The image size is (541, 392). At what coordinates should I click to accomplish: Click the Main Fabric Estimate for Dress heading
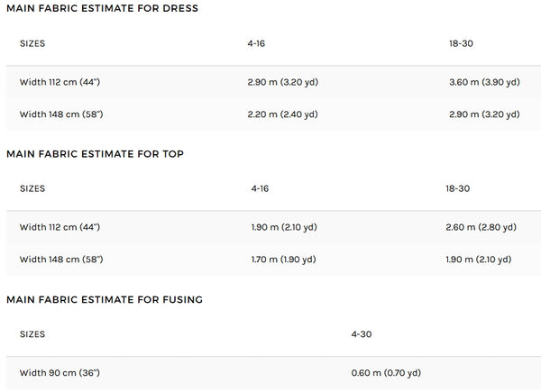pos(102,8)
